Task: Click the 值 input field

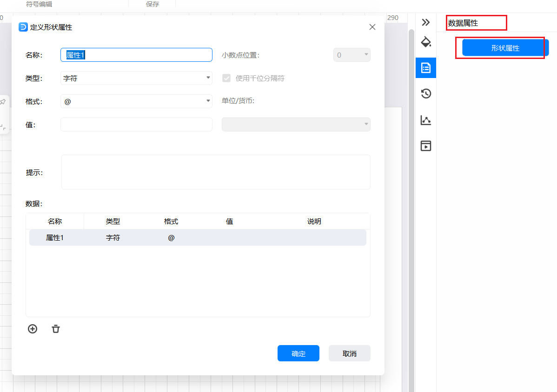Action: [x=136, y=124]
